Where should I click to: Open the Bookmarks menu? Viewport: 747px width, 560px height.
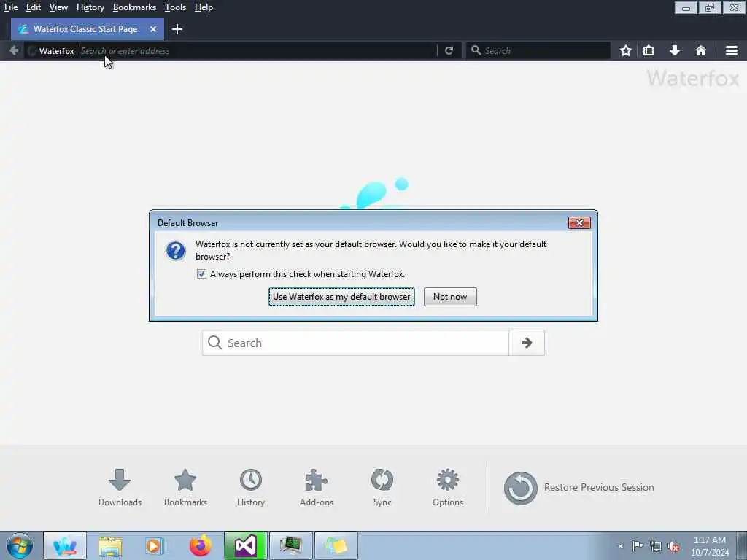click(x=134, y=7)
